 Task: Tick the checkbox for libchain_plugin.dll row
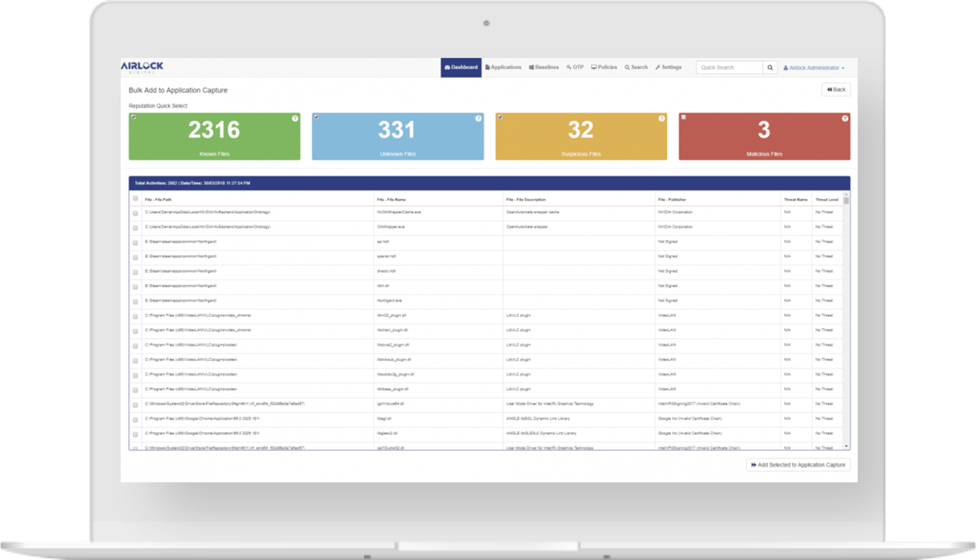tap(135, 331)
